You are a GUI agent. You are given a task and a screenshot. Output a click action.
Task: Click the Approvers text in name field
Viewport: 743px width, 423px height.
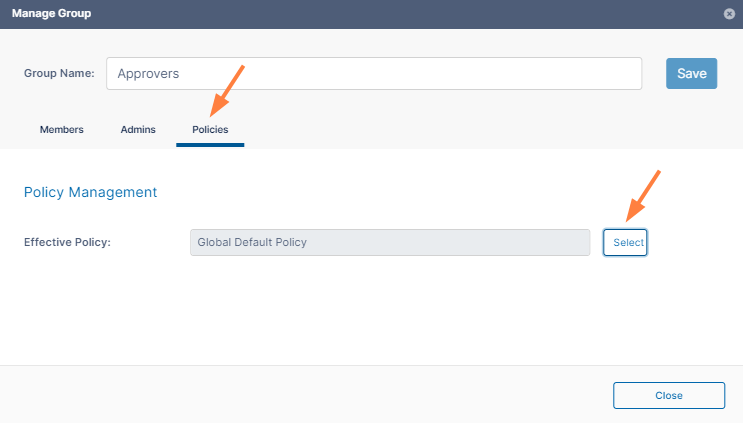click(148, 73)
